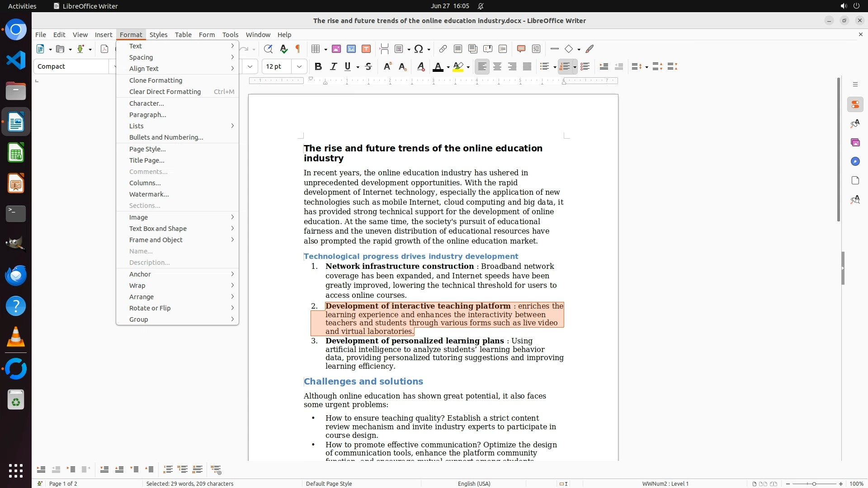Click the Insert Chart icon

click(351, 49)
